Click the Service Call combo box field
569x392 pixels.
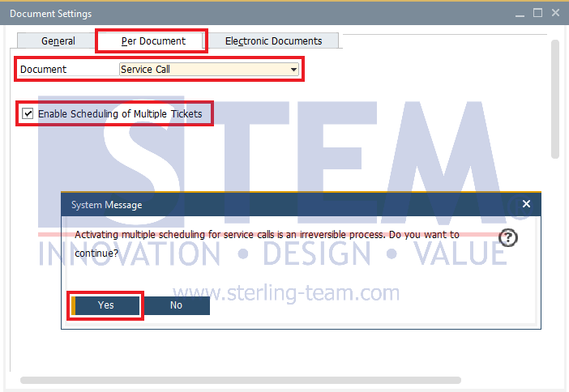(203, 70)
